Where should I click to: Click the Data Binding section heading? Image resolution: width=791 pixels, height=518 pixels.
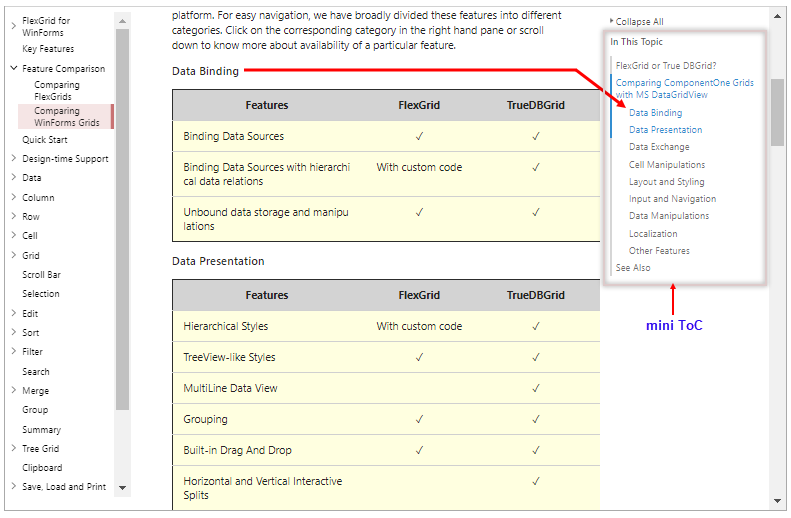(205, 71)
